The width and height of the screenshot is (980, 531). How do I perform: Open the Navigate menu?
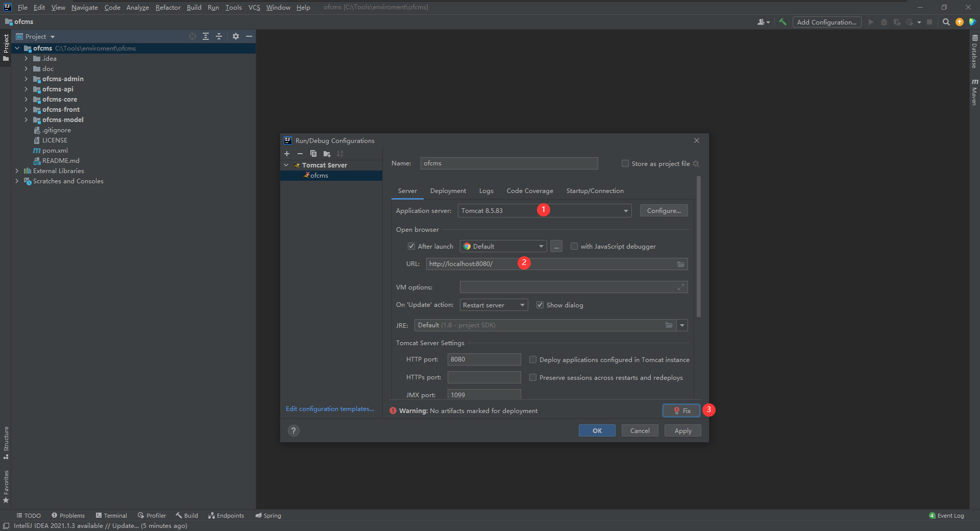click(x=85, y=7)
